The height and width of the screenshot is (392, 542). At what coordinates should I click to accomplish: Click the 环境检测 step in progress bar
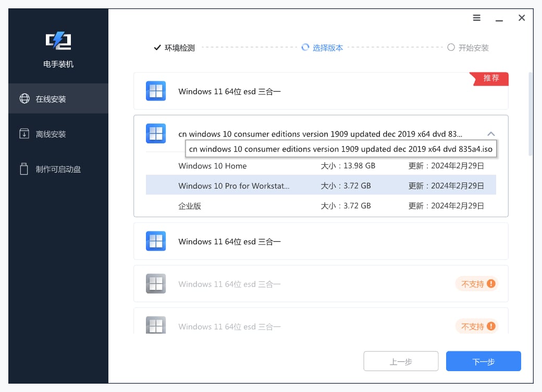[175, 47]
